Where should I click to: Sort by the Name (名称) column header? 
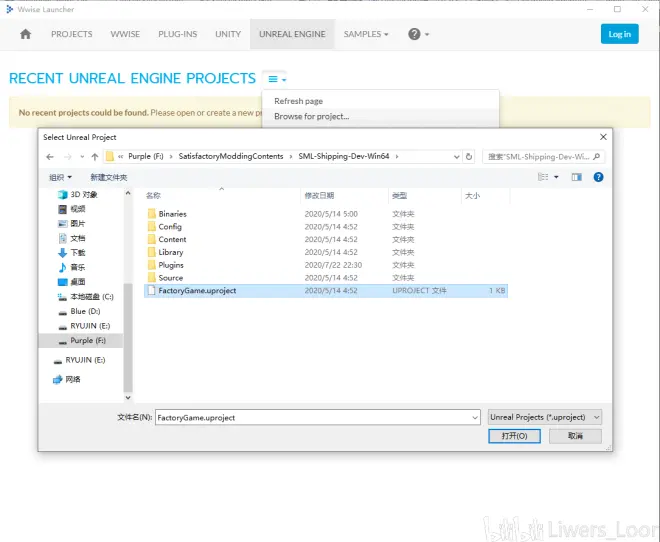coord(222,195)
